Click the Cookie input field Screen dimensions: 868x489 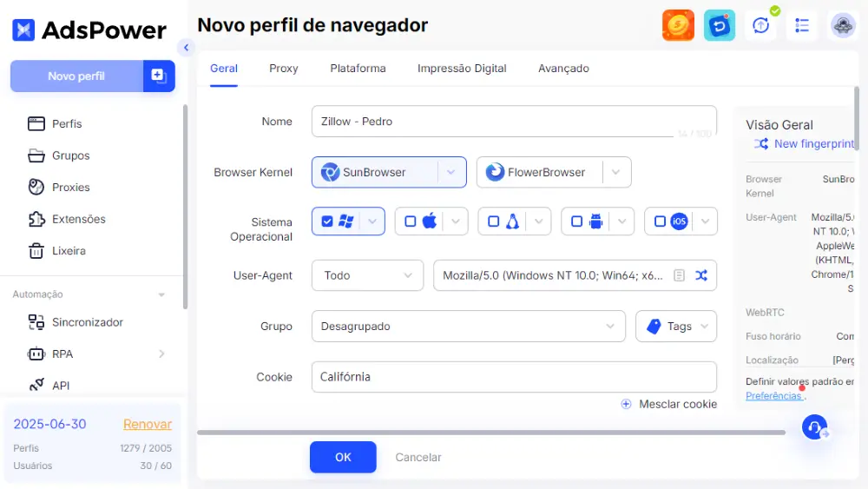(514, 377)
